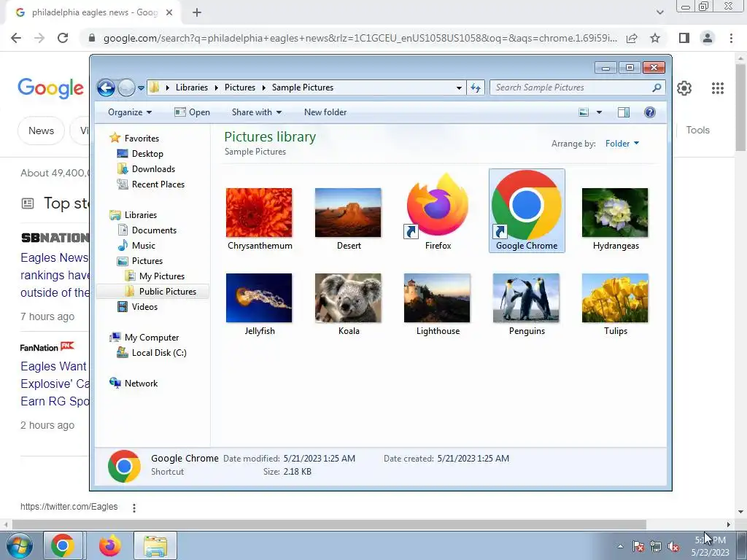Select the Hydrangeas picture thumbnail

click(x=615, y=213)
